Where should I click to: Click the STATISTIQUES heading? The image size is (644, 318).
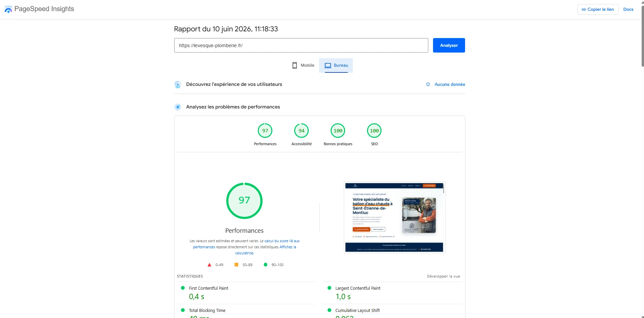click(190, 276)
